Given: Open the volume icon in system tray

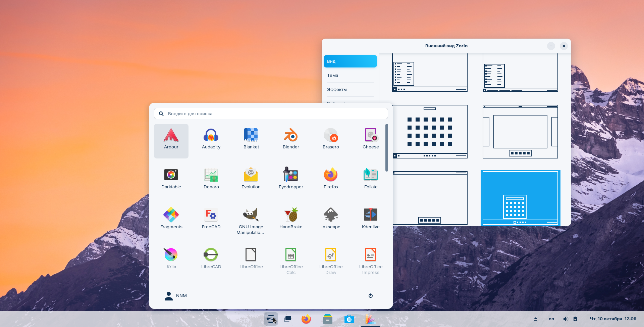Looking at the screenshot, I should [566, 319].
